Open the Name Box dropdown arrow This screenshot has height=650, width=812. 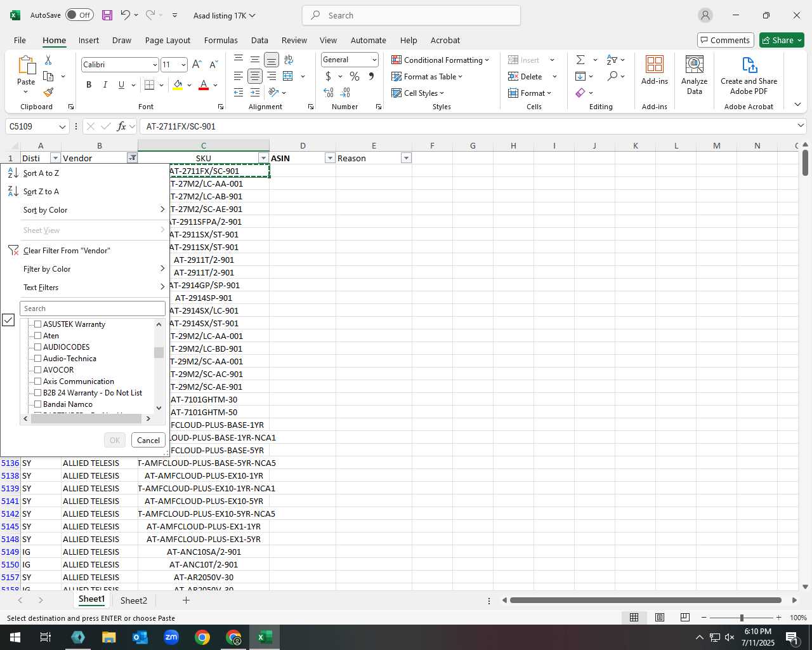pyautogui.click(x=62, y=126)
